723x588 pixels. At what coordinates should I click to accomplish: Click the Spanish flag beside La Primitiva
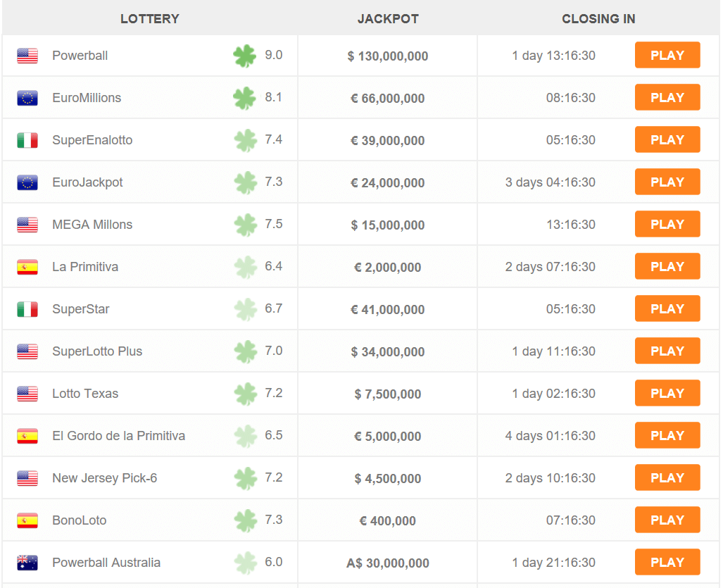pyautogui.click(x=27, y=267)
